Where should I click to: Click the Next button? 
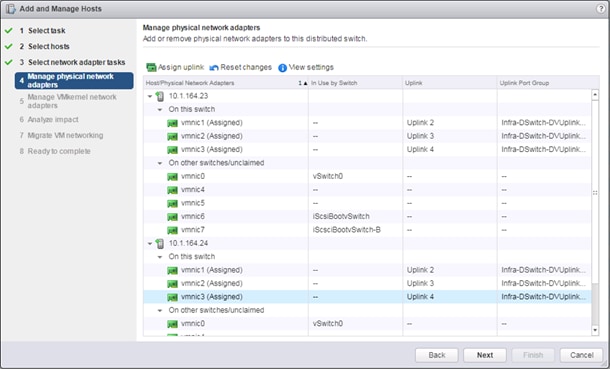coord(485,355)
